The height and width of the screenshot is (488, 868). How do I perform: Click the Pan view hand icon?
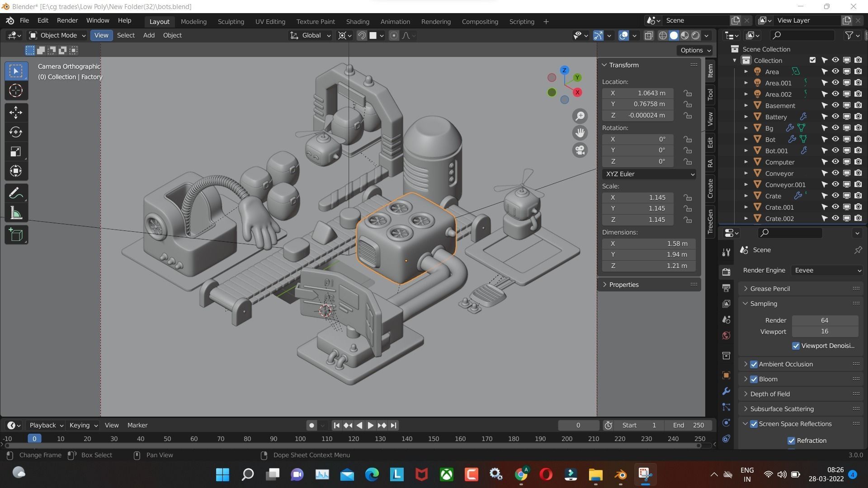(x=580, y=133)
